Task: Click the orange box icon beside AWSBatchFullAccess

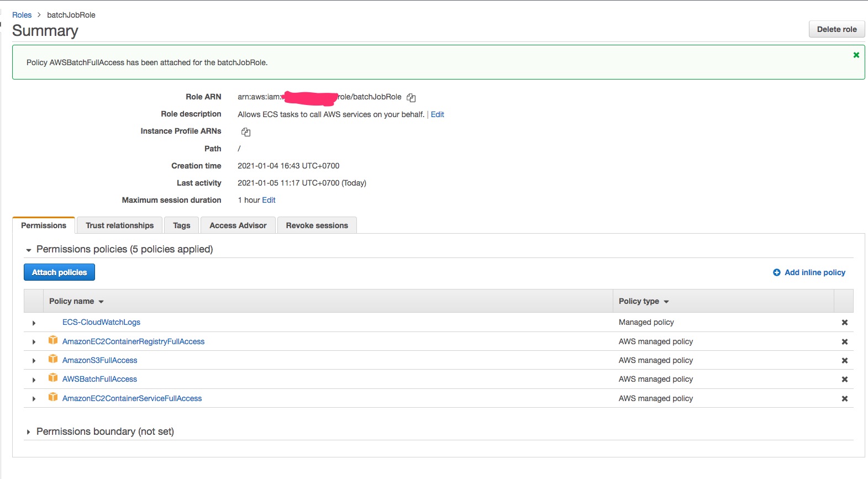Action: tap(53, 378)
